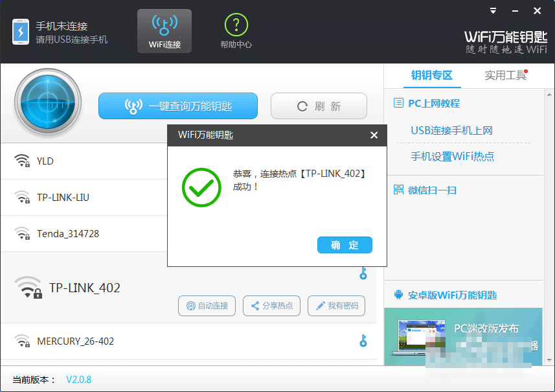
Task: Click the V2.0.8 version link
Action: (x=78, y=380)
